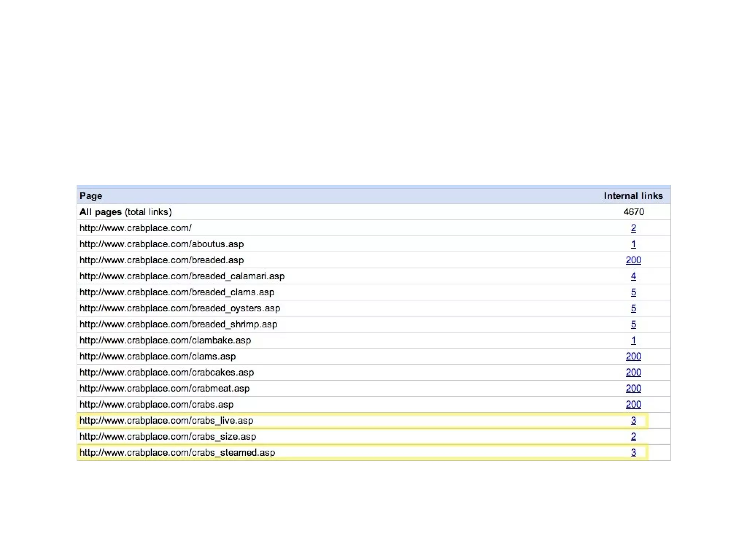Open the 2 link for crabs_size.asp

(x=633, y=437)
